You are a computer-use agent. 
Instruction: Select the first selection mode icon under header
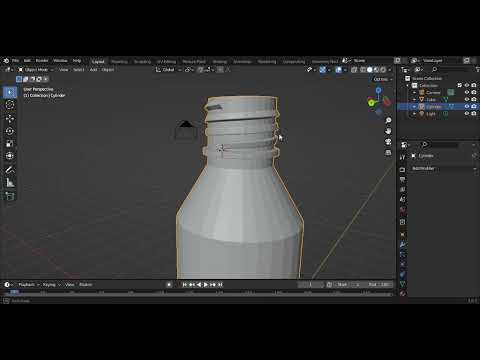[19, 79]
